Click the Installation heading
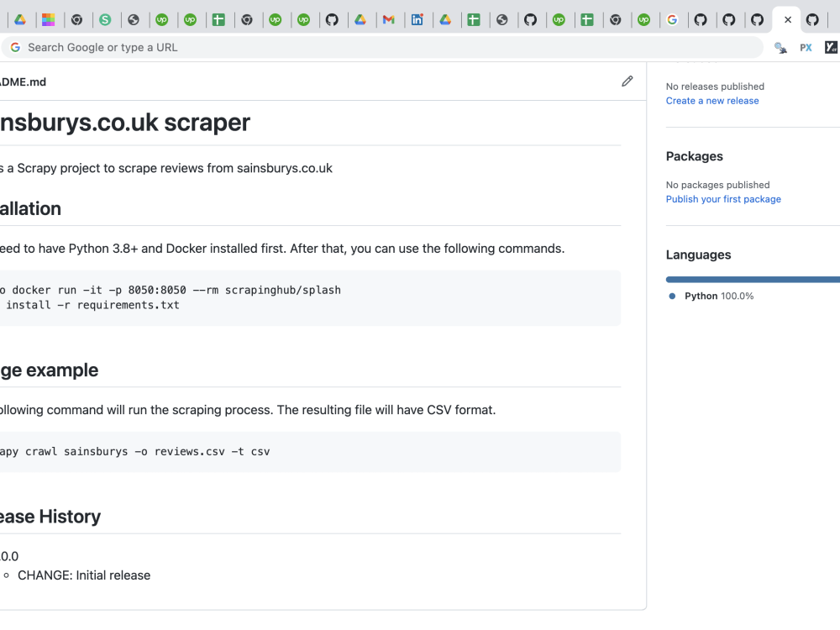This screenshot has width=840, height=630. [x=30, y=208]
